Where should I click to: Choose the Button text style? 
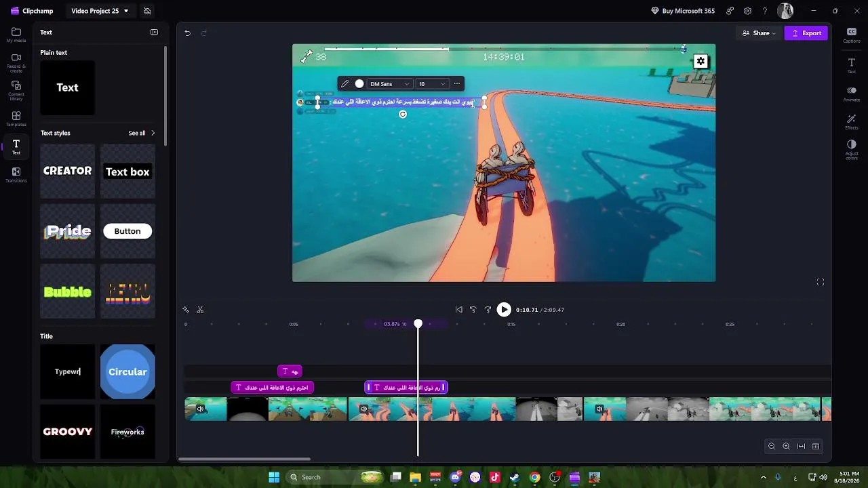point(127,231)
